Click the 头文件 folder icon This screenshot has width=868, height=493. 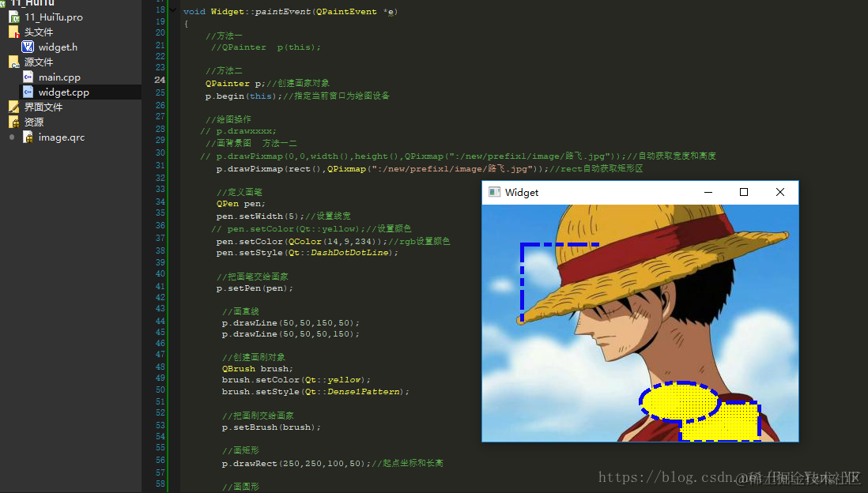coord(14,32)
